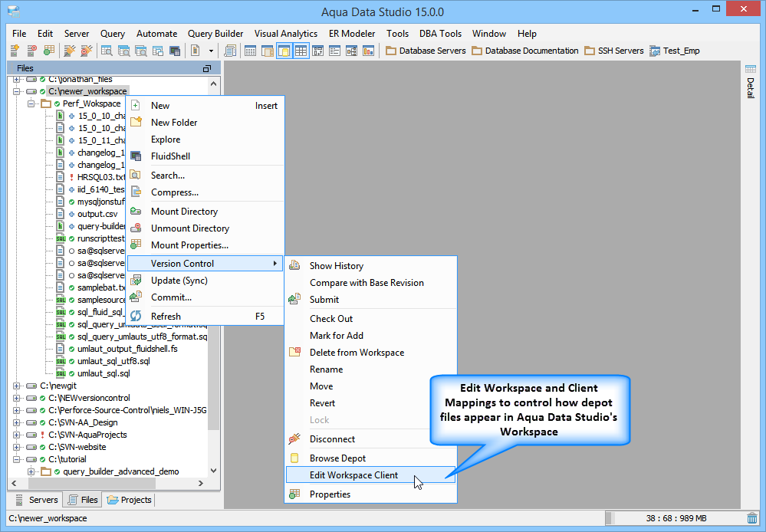Choose Unmount Directory entry
The image size is (766, 532).
tap(205, 228)
